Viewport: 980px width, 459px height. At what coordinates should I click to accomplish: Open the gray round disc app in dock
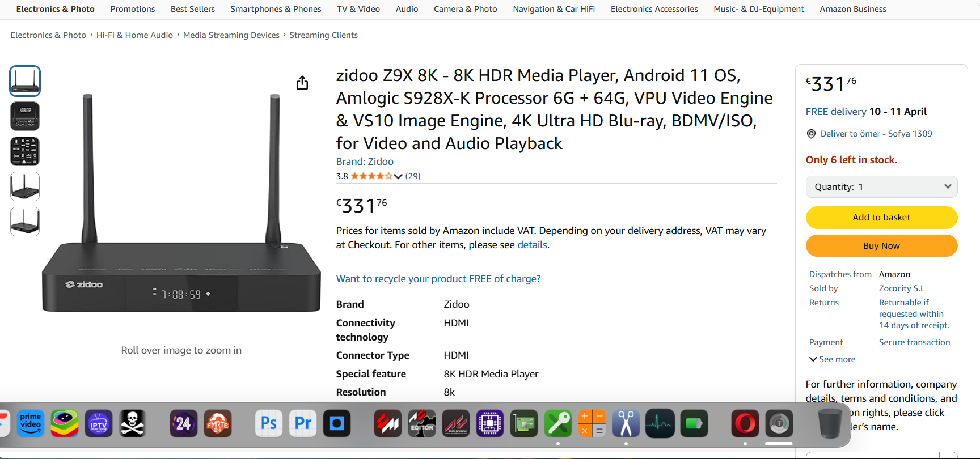pos(779,423)
